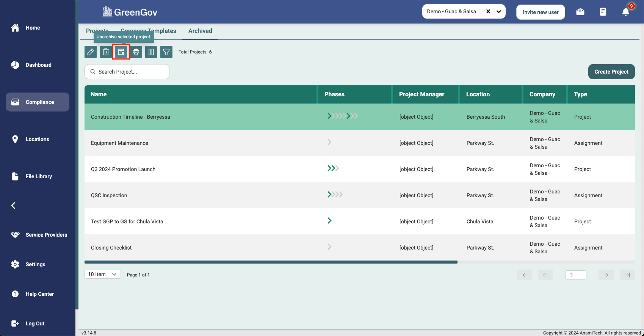Click Invite new user button
Screen dimensions: 644x336
coord(541,12)
